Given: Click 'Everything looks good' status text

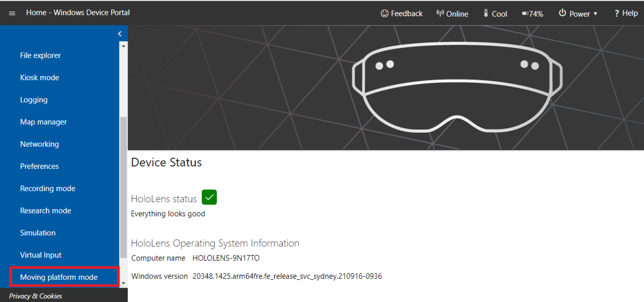Looking at the screenshot, I should [x=168, y=214].
